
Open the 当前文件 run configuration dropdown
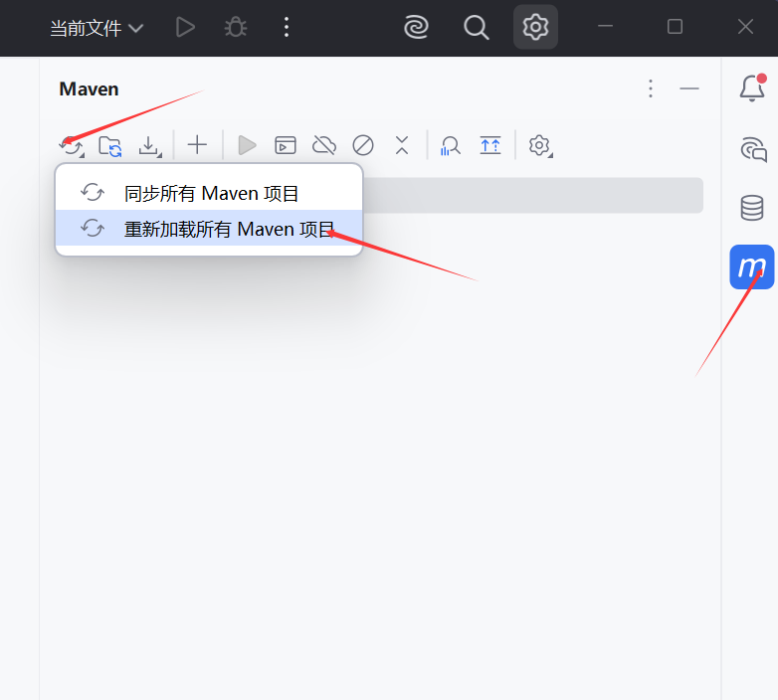tap(97, 28)
